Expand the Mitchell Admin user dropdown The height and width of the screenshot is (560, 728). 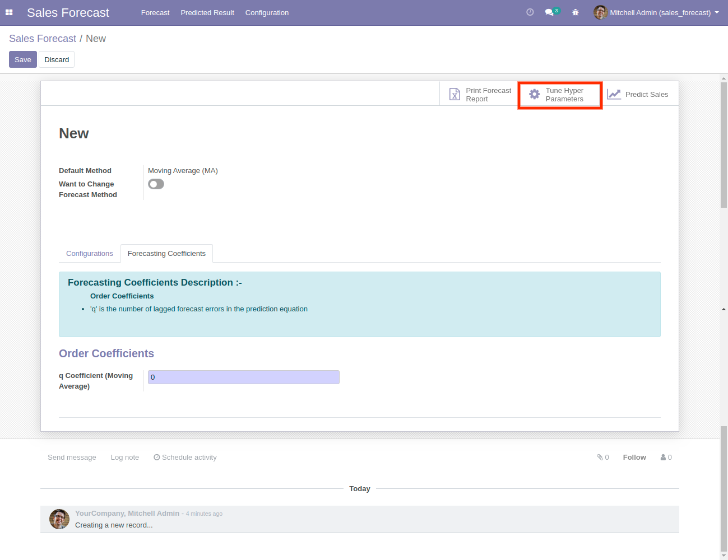coord(656,12)
